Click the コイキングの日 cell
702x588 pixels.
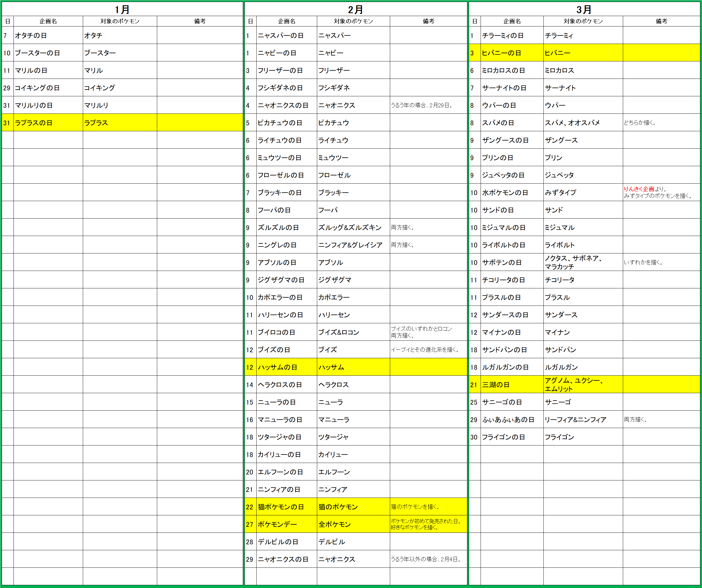[x=37, y=88]
